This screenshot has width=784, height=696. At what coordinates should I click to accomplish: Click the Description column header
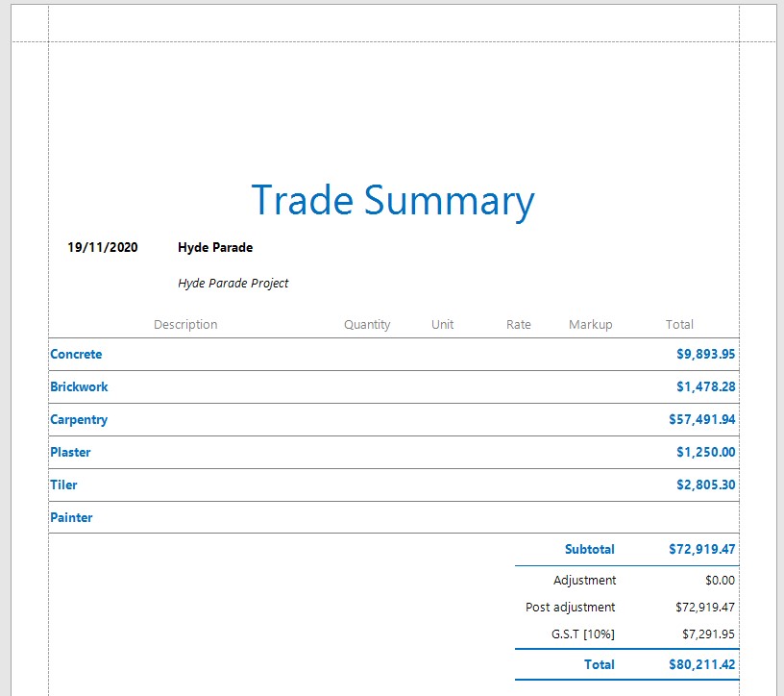[x=185, y=325]
